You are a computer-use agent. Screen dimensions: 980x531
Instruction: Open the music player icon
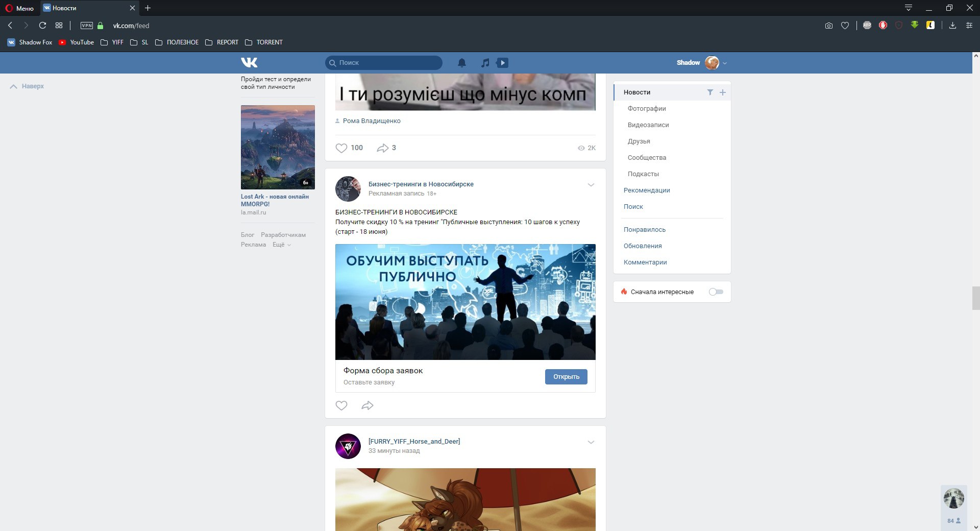pyautogui.click(x=485, y=63)
